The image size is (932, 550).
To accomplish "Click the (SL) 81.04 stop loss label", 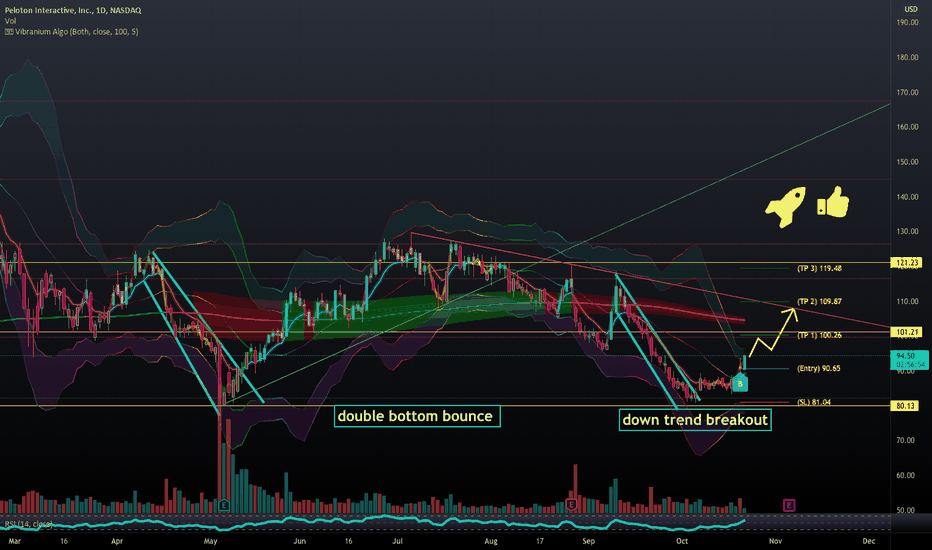I will point(814,403).
